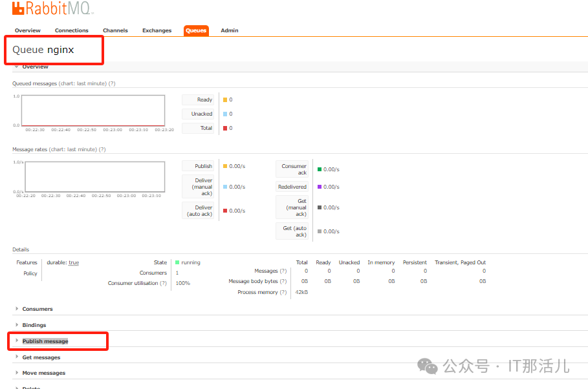
Task: Click the Deliver (auto ack) label
Action: click(198, 211)
